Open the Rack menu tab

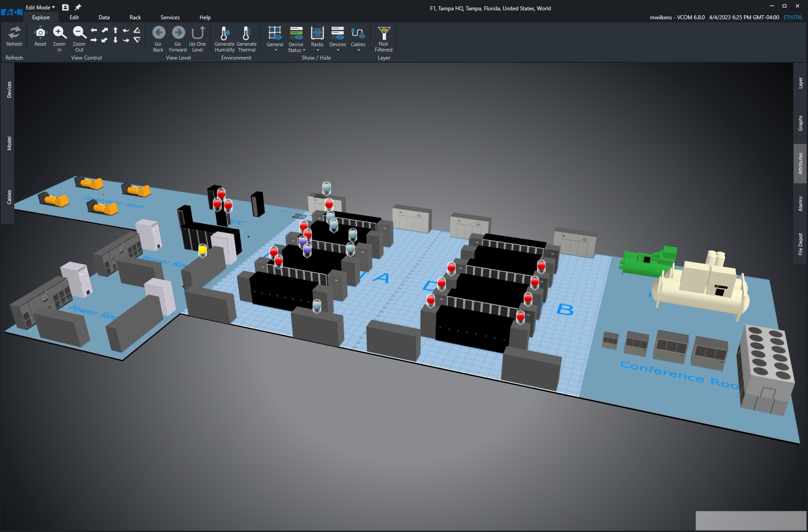[135, 17]
